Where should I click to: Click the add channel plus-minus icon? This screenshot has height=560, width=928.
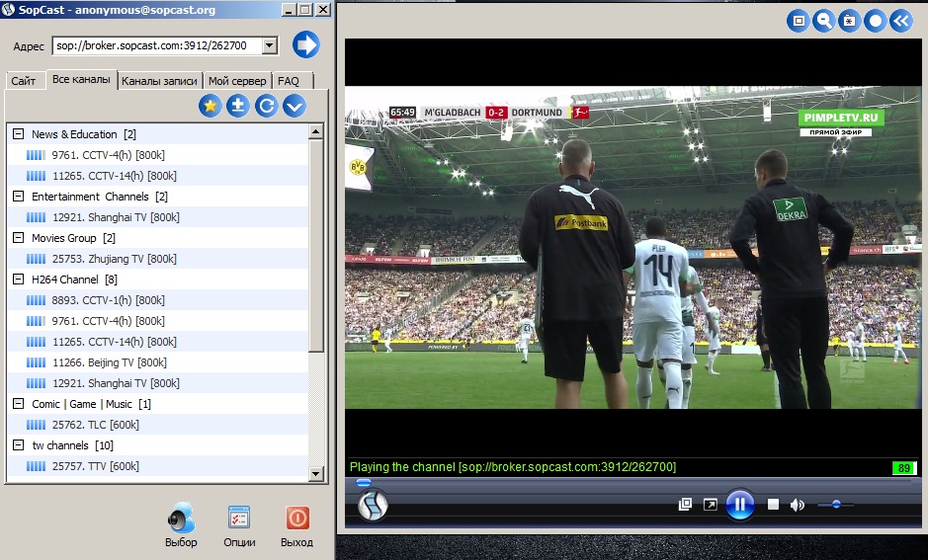(x=238, y=106)
